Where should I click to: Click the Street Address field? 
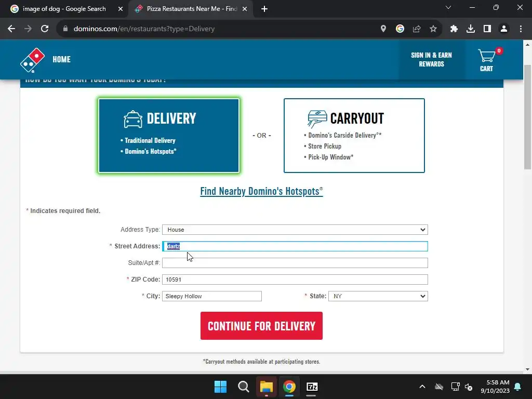[295, 246]
